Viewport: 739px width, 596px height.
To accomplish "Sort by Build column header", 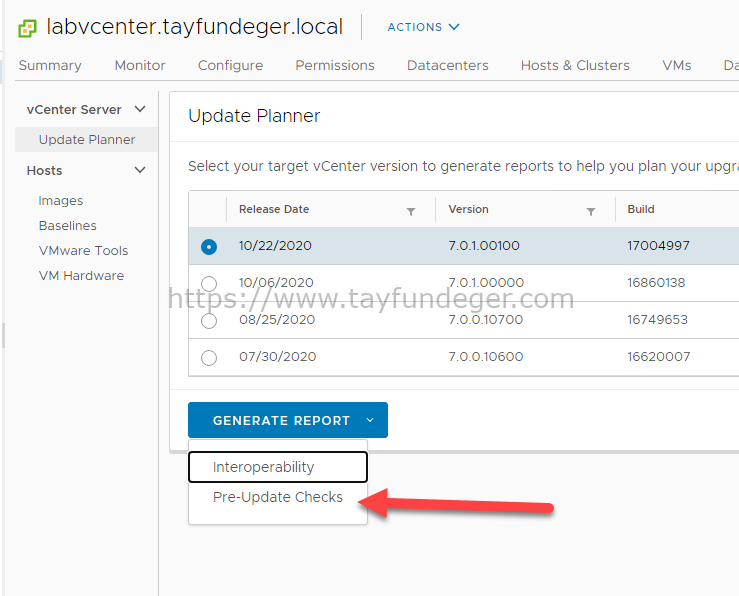I will (x=641, y=209).
